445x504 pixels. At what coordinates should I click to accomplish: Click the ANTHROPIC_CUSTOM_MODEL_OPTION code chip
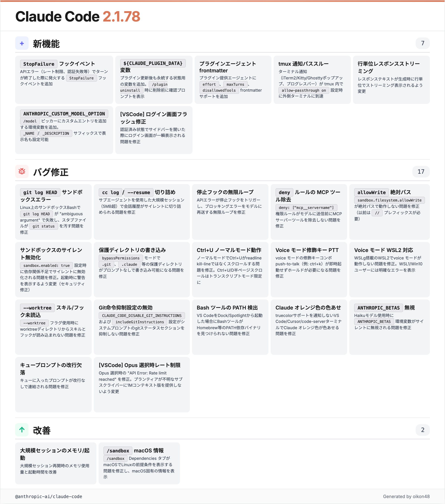(64, 114)
